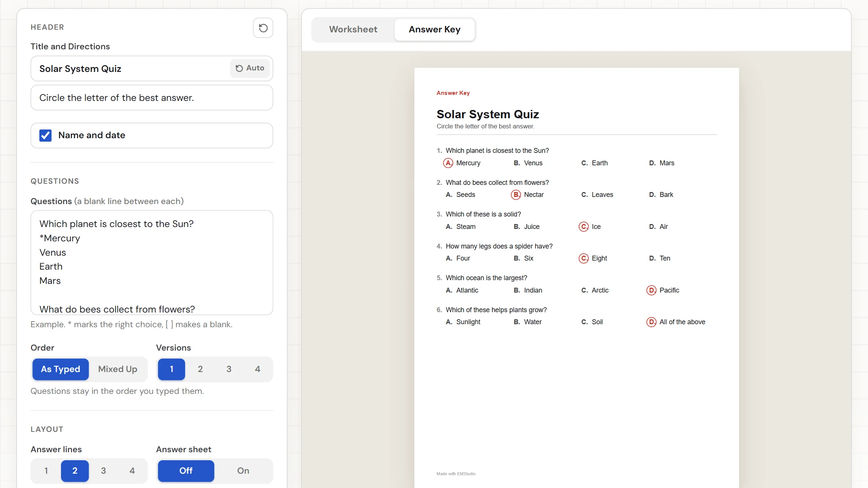Screen dimensions: 868x488
Task: Turn Answer sheet On
Action: pyautogui.click(x=243, y=471)
